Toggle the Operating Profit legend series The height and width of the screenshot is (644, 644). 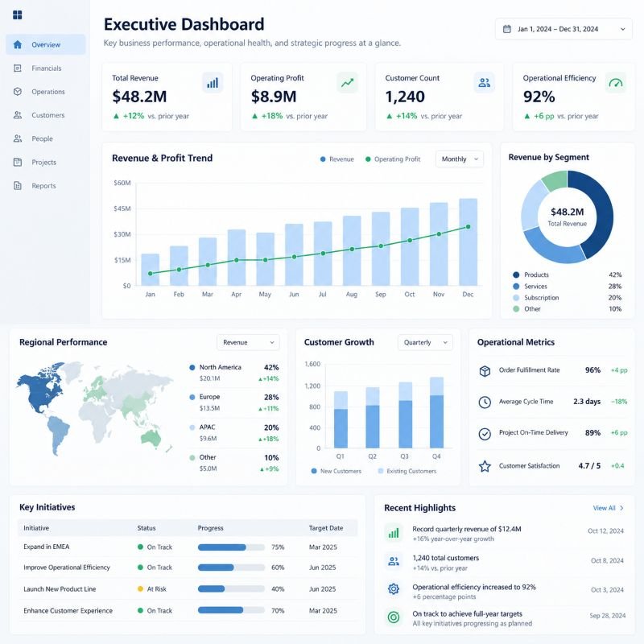pyautogui.click(x=393, y=159)
